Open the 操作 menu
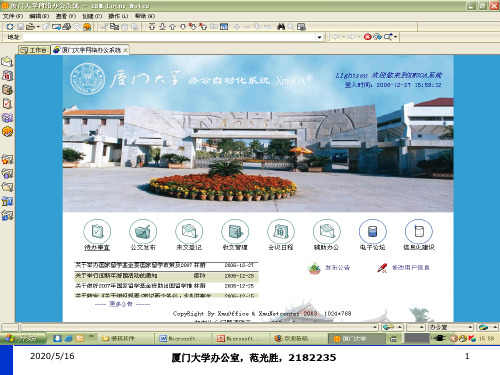 pos(118,16)
